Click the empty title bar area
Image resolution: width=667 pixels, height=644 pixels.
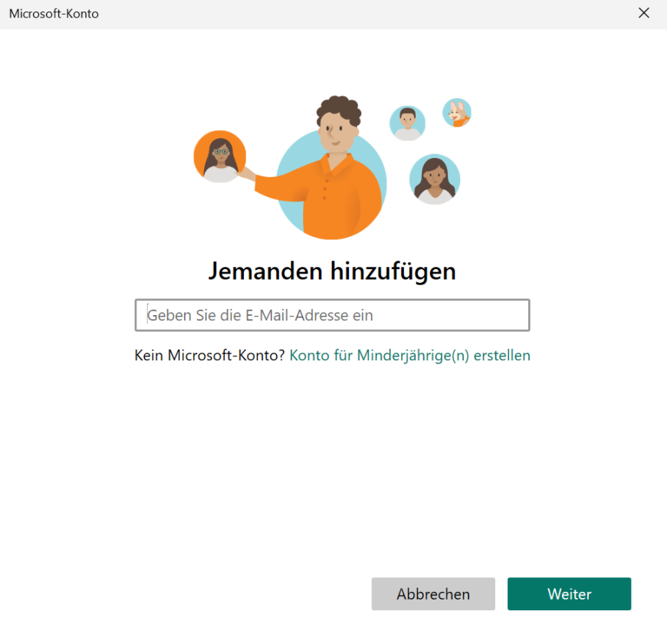[345, 14]
